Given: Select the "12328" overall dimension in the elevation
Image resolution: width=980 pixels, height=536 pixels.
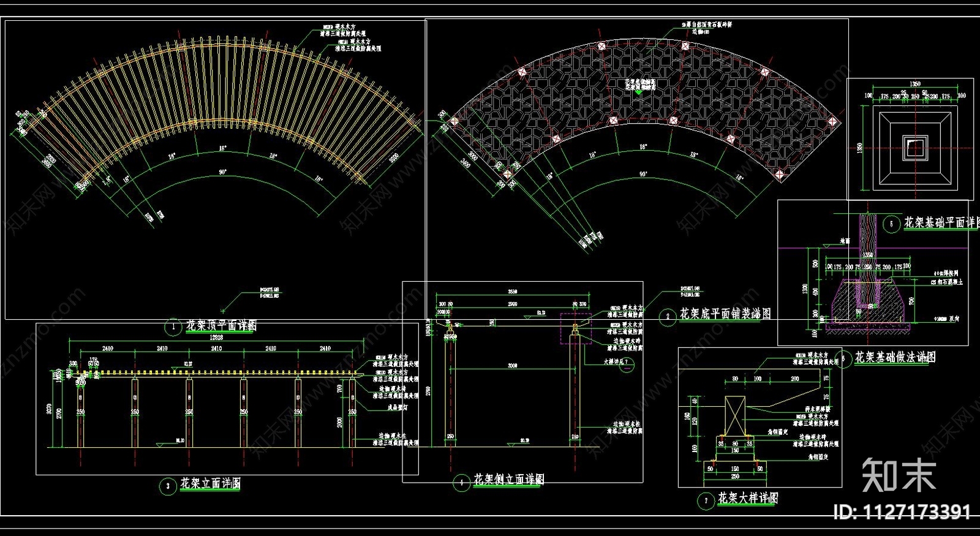Looking at the screenshot, I should [216, 338].
